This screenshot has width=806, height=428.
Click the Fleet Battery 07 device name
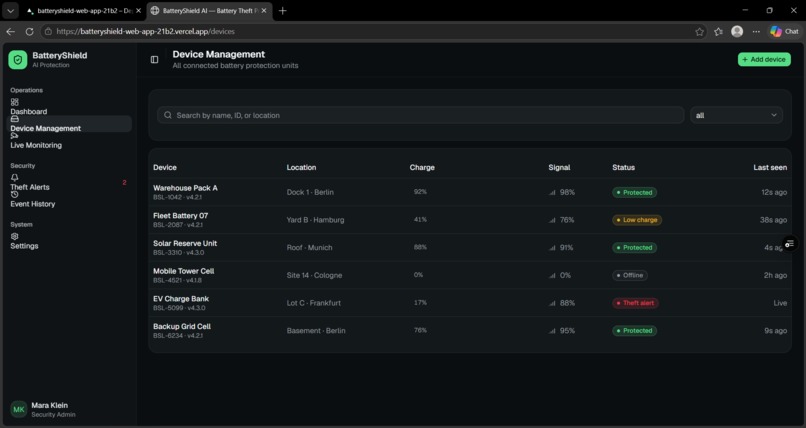180,216
